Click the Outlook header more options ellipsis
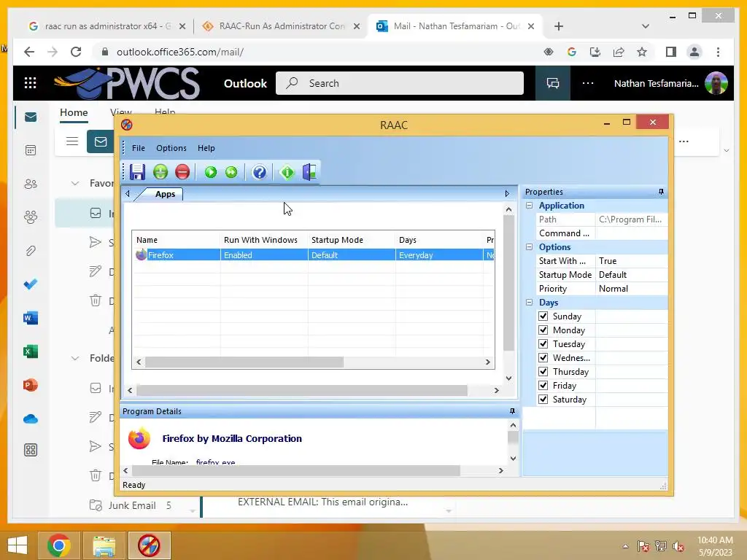The width and height of the screenshot is (747, 560). [x=588, y=83]
